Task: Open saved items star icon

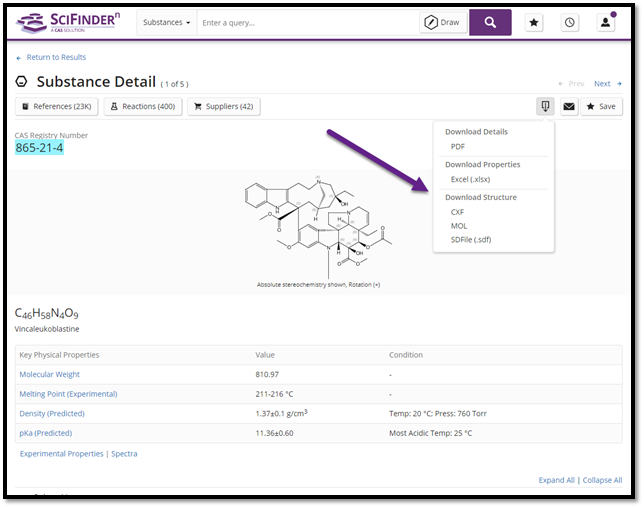Action: tap(534, 23)
